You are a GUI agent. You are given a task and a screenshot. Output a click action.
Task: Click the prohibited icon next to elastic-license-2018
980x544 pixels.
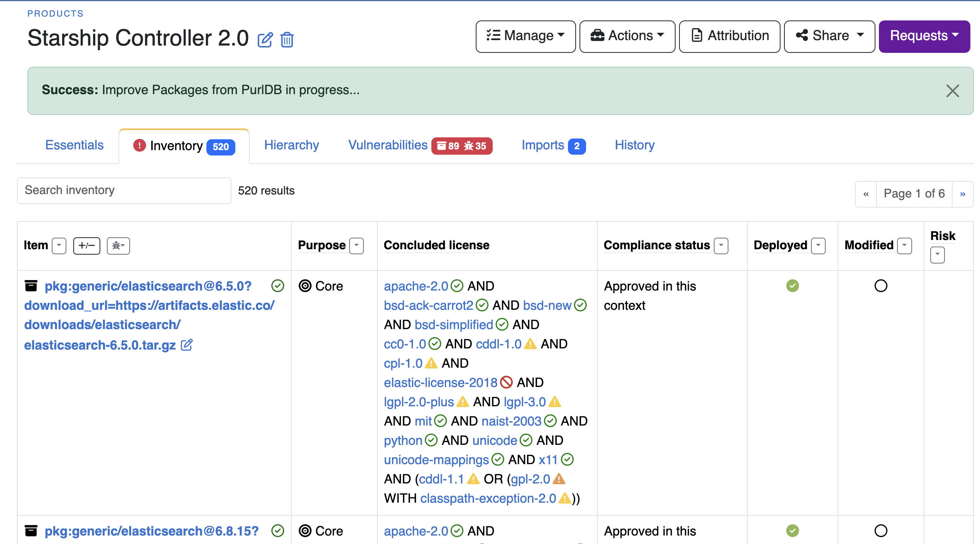506,382
